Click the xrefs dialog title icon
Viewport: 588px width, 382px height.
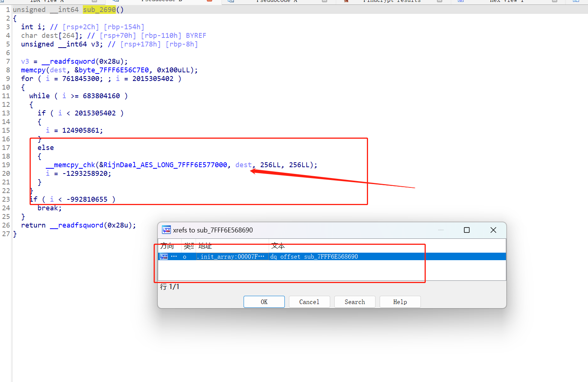tap(166, 230)
